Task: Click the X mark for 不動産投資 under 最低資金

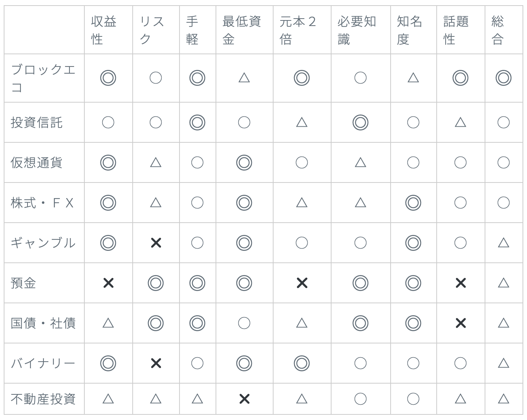Action: 244,399
